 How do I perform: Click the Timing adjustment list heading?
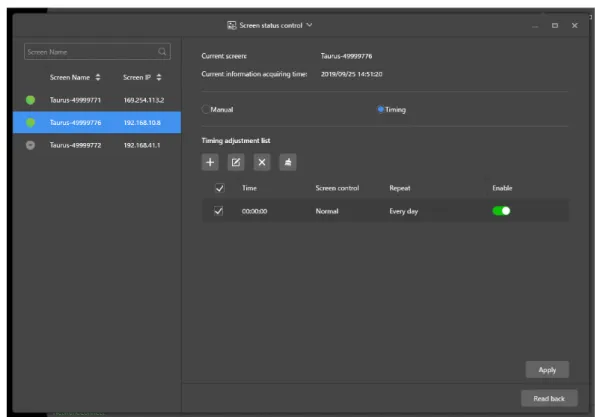coord(236,141)
